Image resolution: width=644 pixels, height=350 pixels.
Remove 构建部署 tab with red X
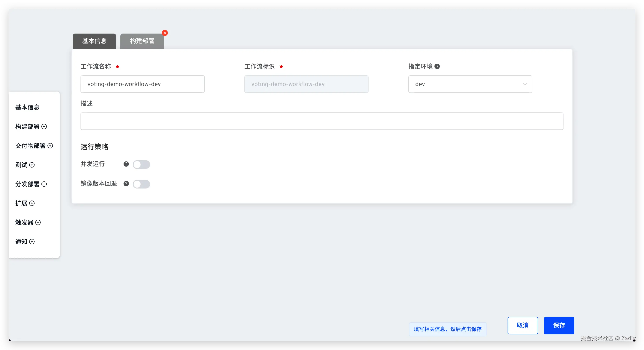165,33
